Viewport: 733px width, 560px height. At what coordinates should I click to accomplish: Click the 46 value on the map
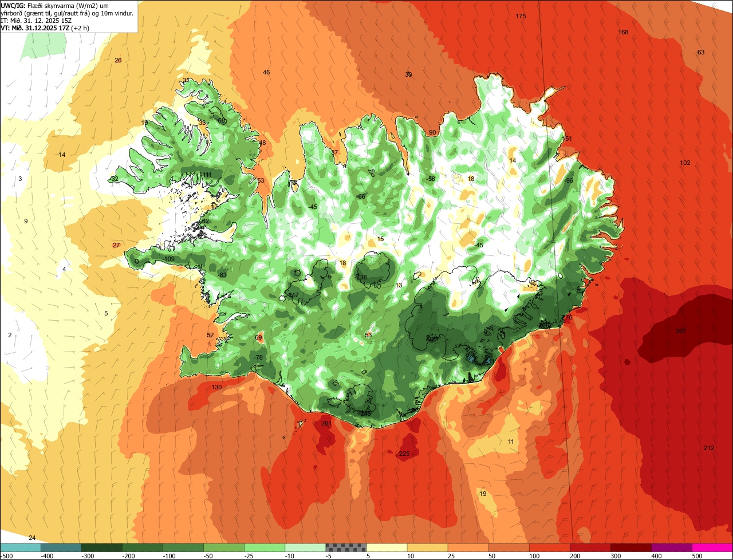[x=266, y=72]
